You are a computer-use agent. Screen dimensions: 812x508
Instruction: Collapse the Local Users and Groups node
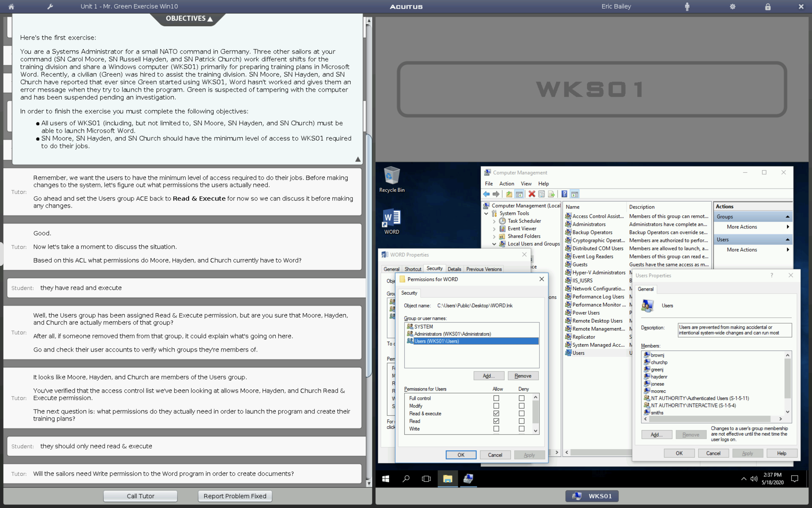(x=494, y=244)
